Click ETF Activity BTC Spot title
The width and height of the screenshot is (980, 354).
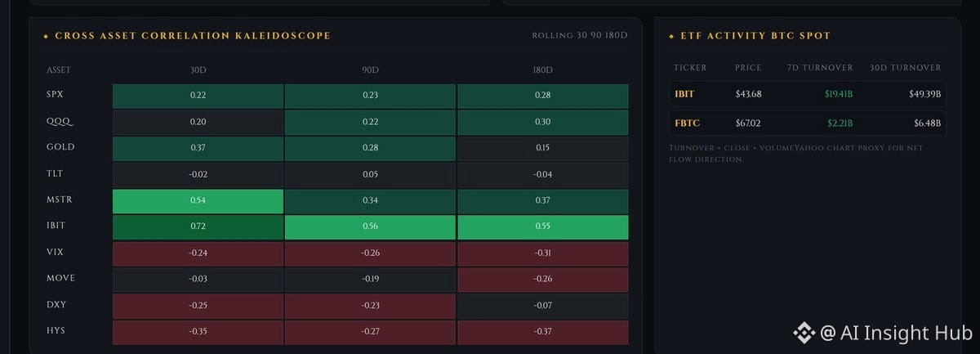tap(755, 36)
